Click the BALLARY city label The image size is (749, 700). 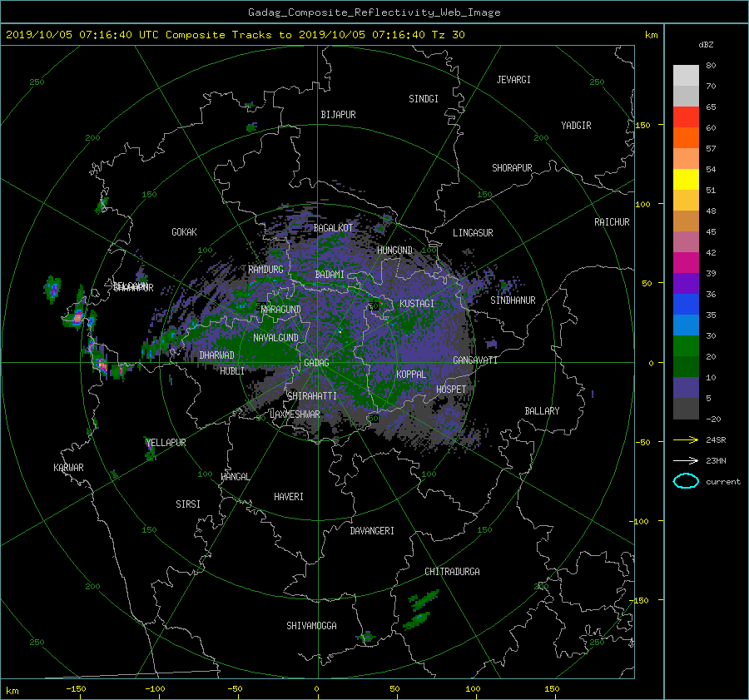(x=542, y=411)
